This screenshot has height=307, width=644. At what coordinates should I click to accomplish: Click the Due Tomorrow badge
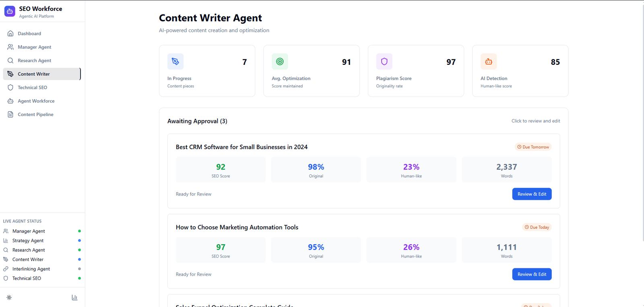(x=533, y=147)
